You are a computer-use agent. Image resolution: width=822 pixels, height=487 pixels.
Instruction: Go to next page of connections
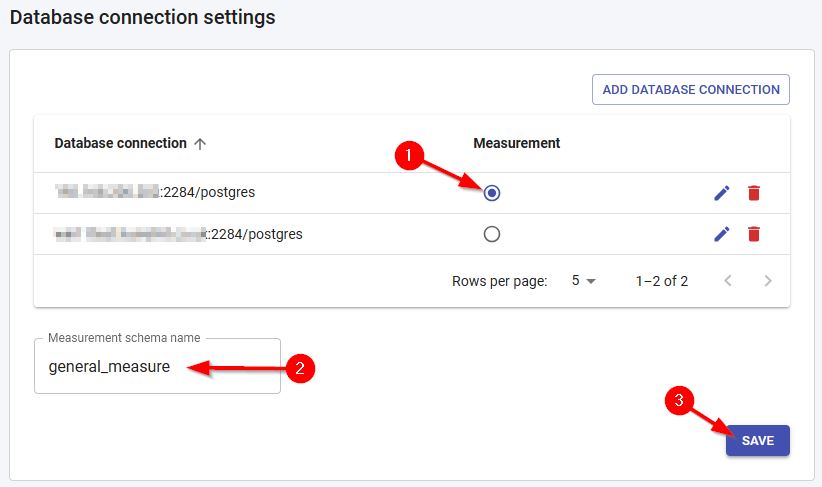[768, 281]
